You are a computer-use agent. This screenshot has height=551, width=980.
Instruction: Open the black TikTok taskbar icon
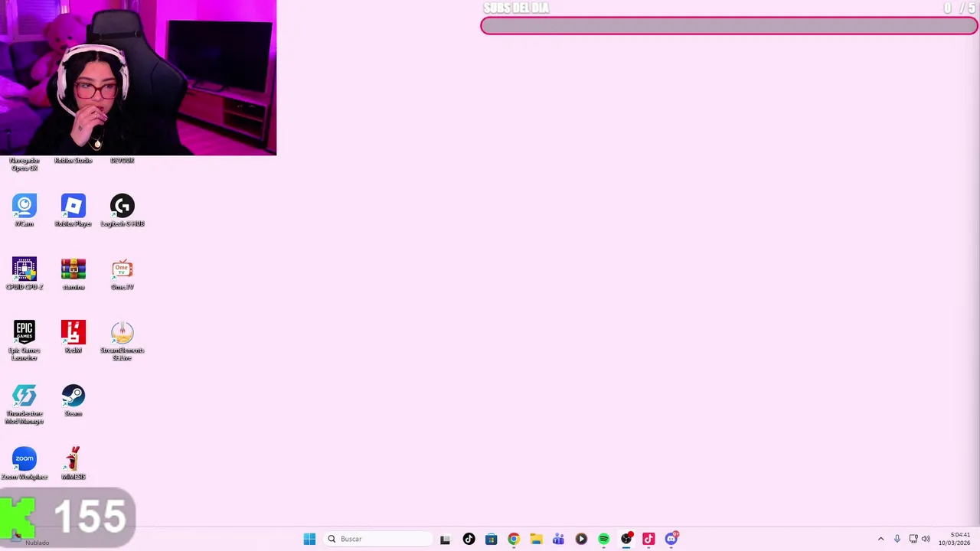click(x=469, y=539)
